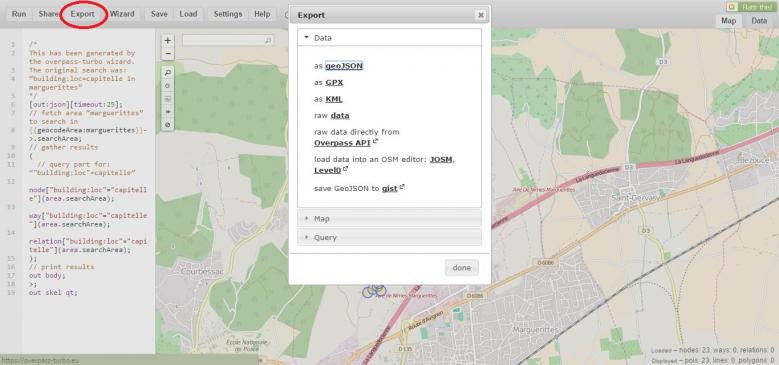Click the Rate this! button
This screenshot has width=779, height=365.
751,7
